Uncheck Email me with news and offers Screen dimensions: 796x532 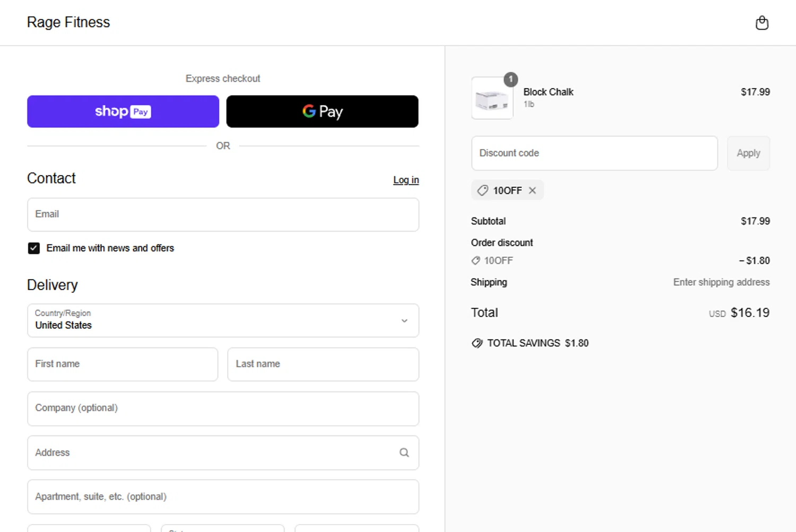tap(33, 248)
